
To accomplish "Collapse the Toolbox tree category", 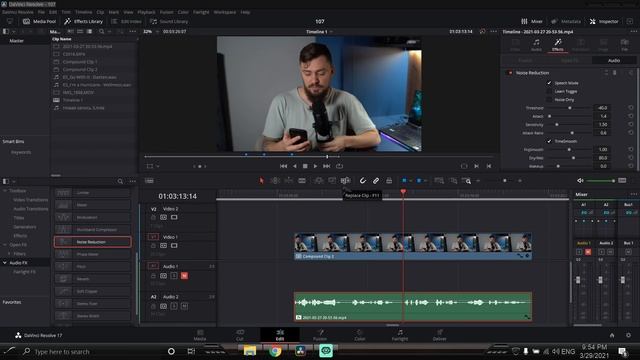I will tap(5, 191).
